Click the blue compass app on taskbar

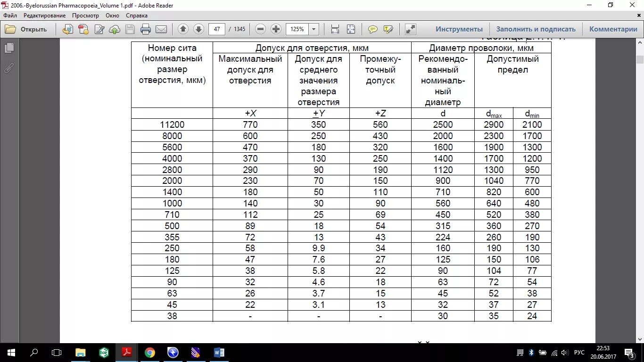tap(173, 352)
